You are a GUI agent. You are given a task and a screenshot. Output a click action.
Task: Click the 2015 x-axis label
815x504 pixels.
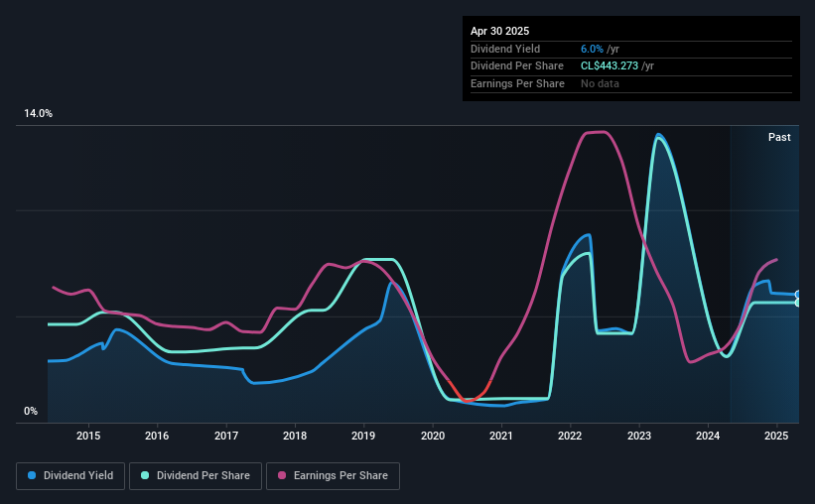(88, 436)
